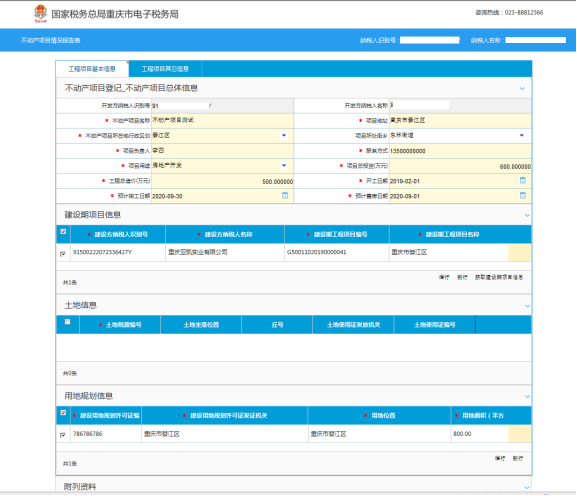Viewport: 577px width, 496px height.
Task: Open calendar for 开工日期 field
Action: coord(523,180)
